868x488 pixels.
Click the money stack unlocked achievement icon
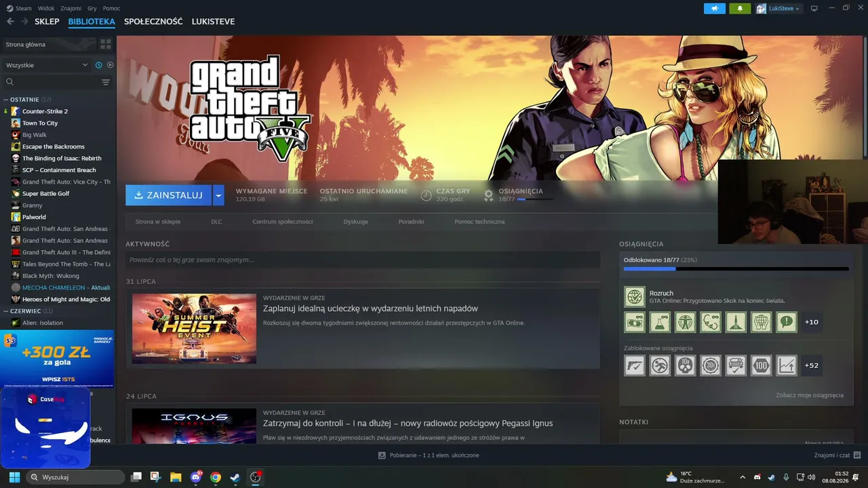635,323
